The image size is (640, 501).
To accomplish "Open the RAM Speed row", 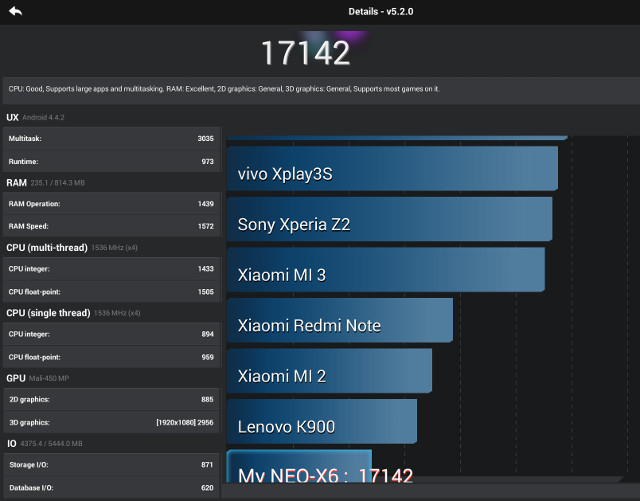I will (x=111, y=226).
